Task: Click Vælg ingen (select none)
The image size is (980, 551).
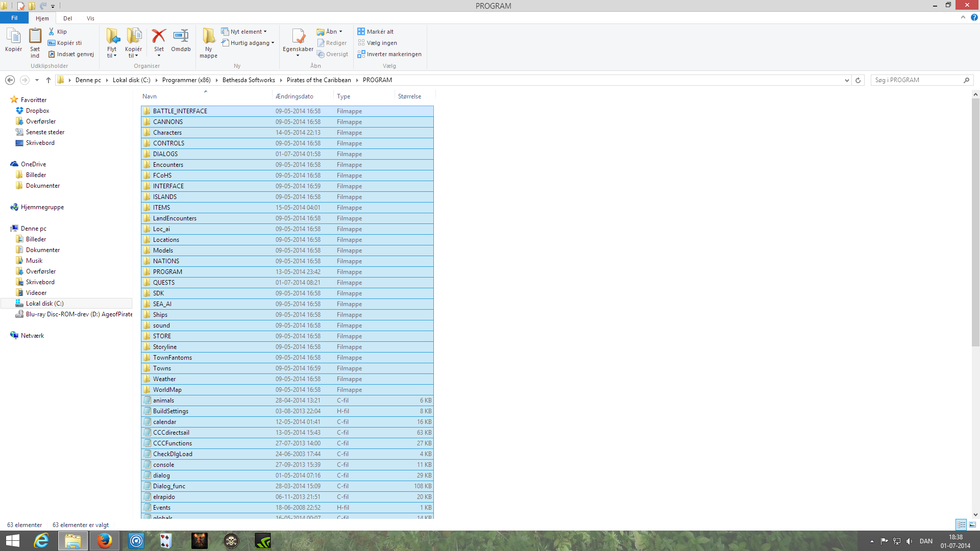Action: tap(377, 43)
